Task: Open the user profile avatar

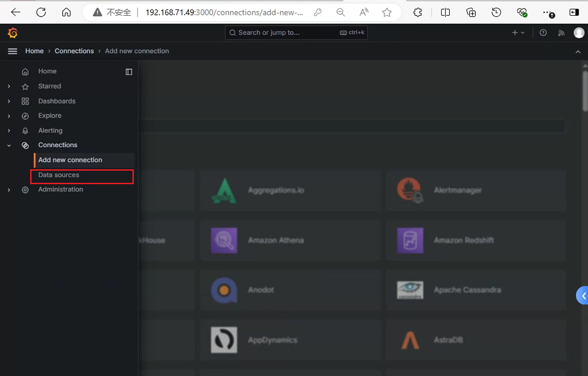Action: (579, 32)
